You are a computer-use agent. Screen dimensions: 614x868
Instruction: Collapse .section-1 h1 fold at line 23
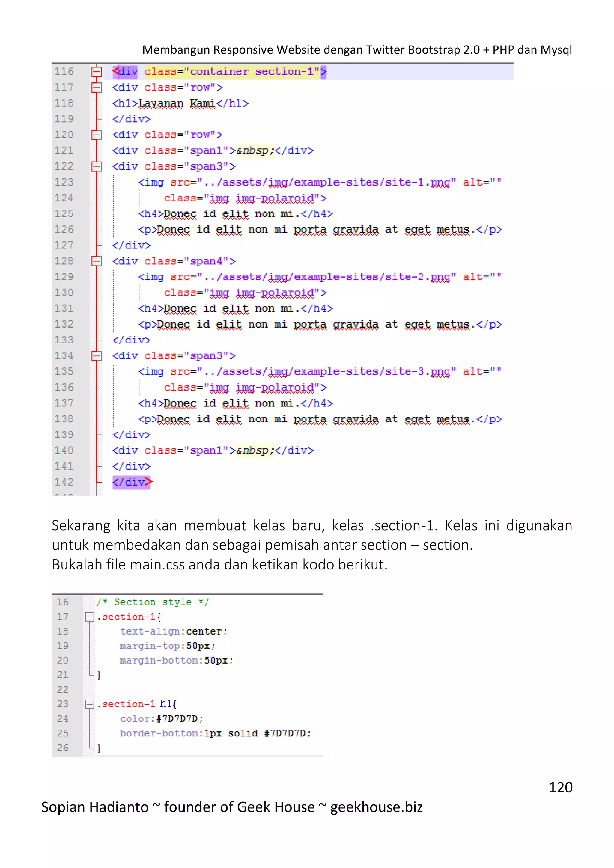pos(90,704)
